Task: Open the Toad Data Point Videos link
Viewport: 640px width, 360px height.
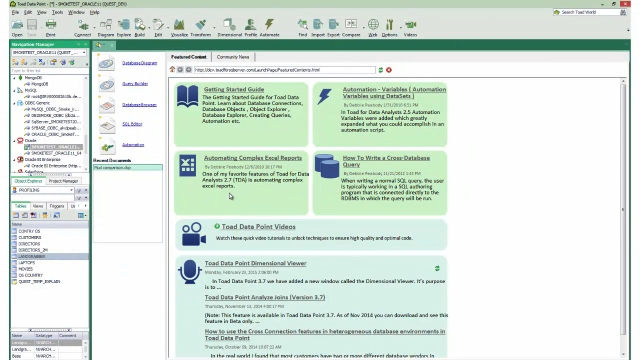Action: 258,227
